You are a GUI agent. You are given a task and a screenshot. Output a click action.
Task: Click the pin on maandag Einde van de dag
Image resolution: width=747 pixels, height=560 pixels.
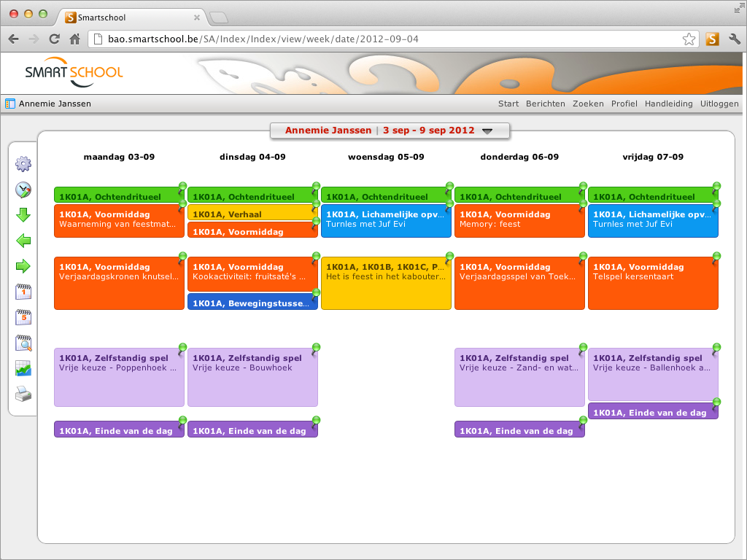182,421
